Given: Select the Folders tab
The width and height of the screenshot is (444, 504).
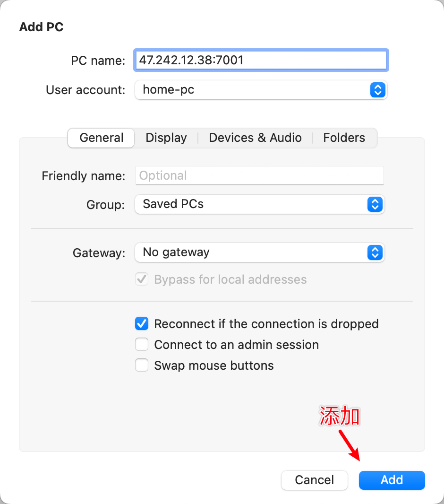Looking at the screenshot, I should tap(344, 138).
